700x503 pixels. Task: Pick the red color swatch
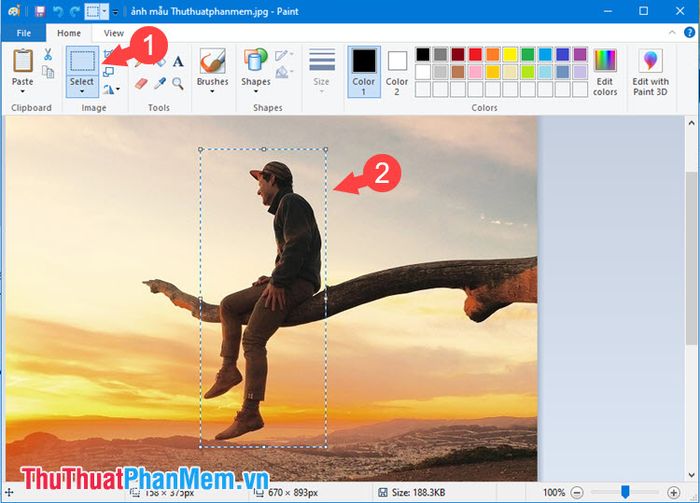point(475,54)
